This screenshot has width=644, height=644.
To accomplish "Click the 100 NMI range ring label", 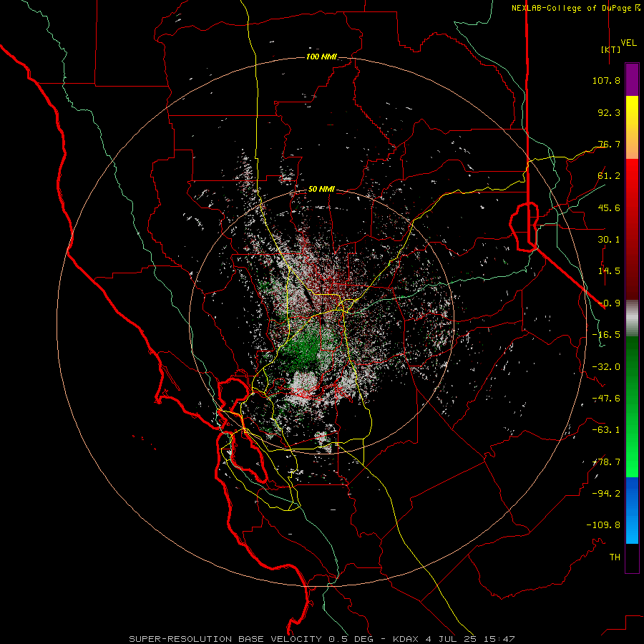I will (321, 57).
